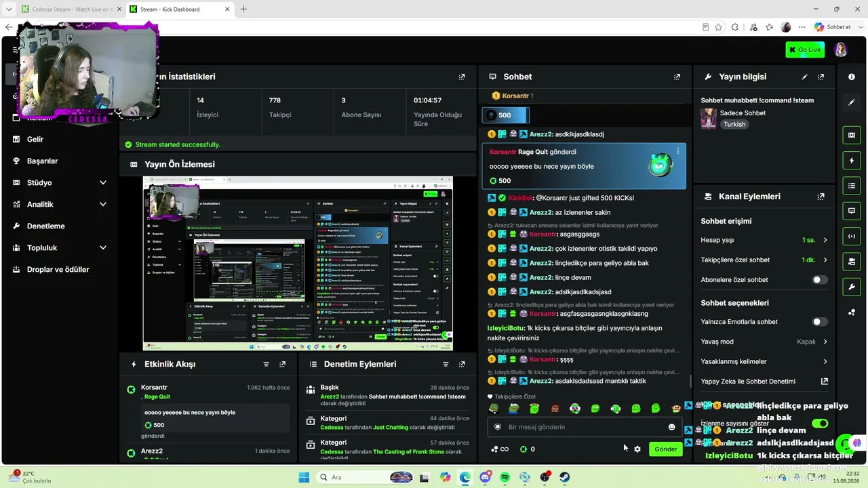Screen dimensions: 868x488
Task: Open Takipçilere özel sohbet duration chevron
Action: coord(825,260)
